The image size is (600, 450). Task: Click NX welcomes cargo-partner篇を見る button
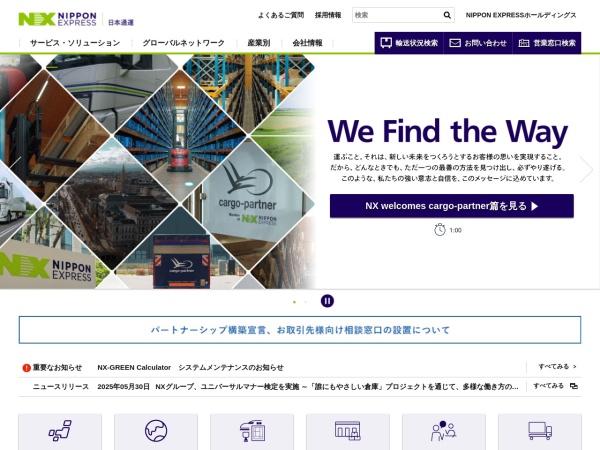tap(452, 206)
